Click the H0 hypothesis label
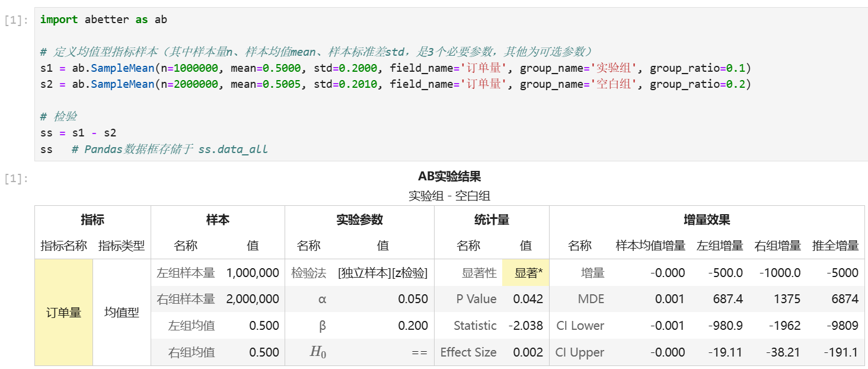868x369 pixels. coord(318,352)
